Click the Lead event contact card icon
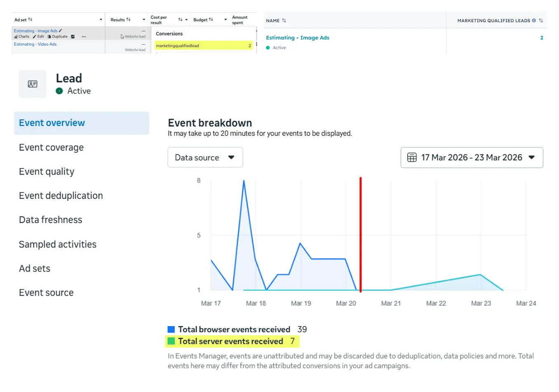 point(33,84)
